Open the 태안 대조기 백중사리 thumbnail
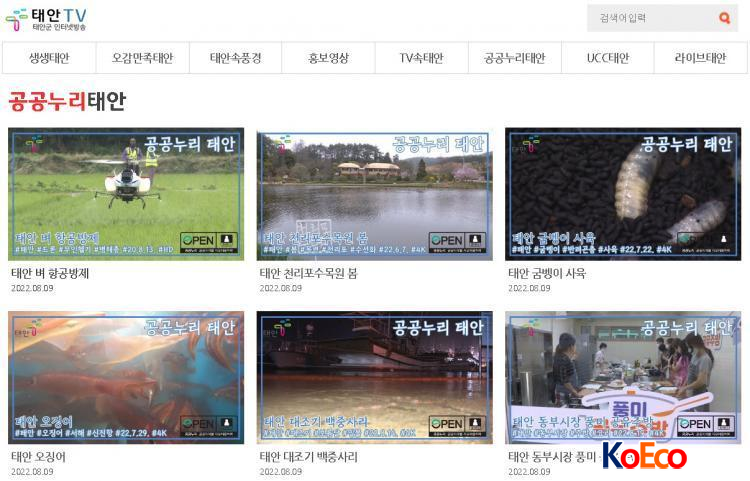 374,377
